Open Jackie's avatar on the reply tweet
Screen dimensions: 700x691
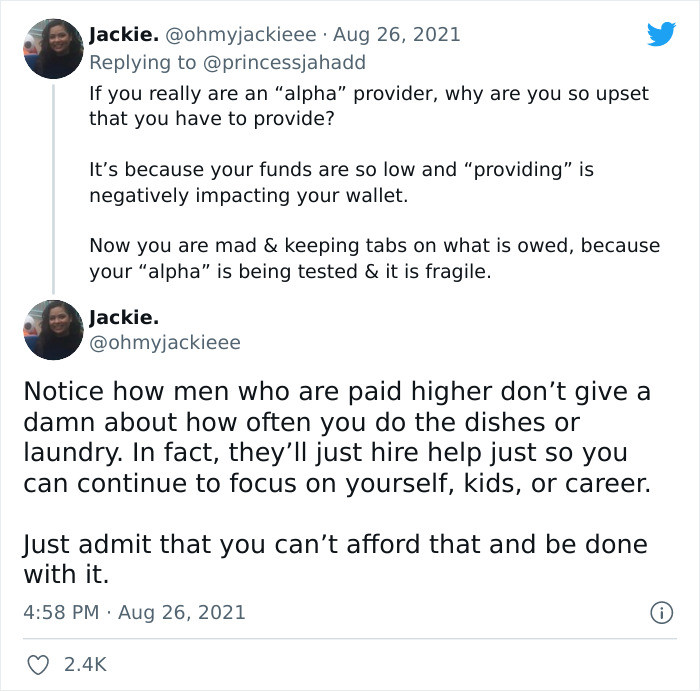[52, 48]
